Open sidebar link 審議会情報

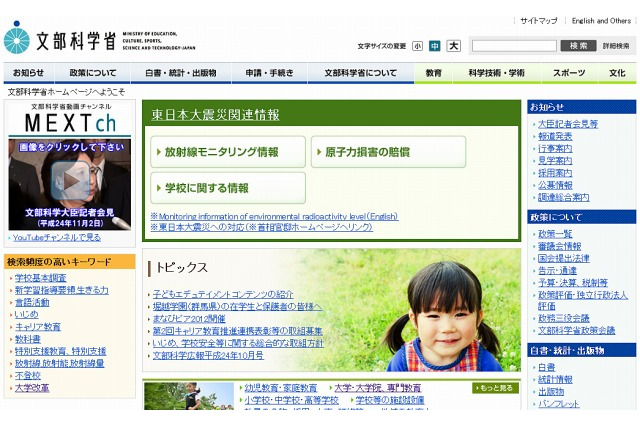point(560,246)
